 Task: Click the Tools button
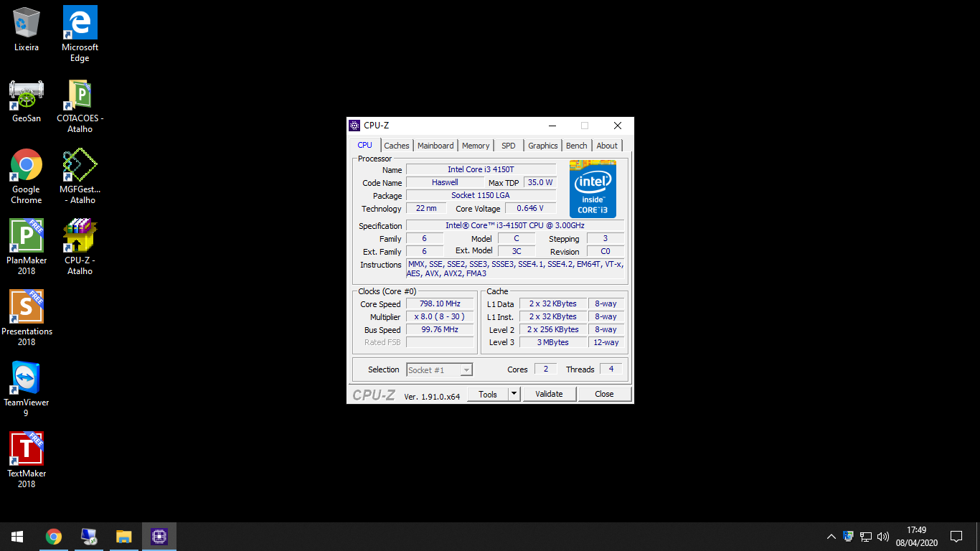coord(488,394)
